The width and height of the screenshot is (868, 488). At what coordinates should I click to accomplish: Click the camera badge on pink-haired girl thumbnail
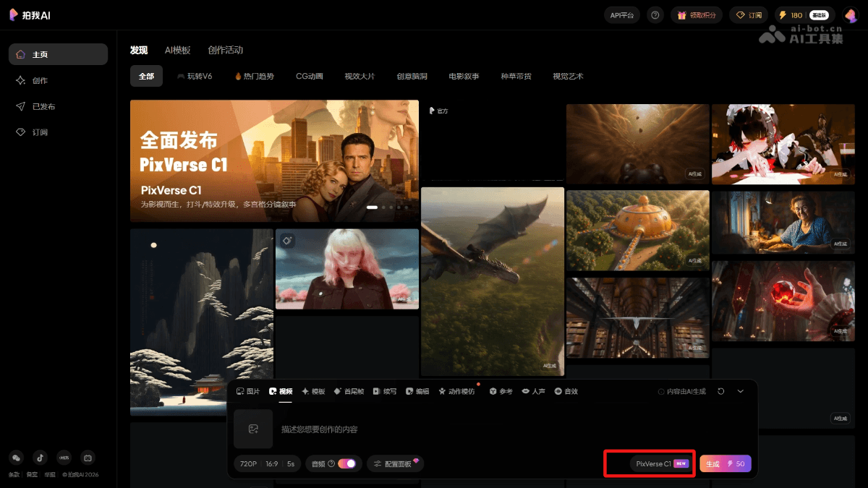tap(287, 241)
